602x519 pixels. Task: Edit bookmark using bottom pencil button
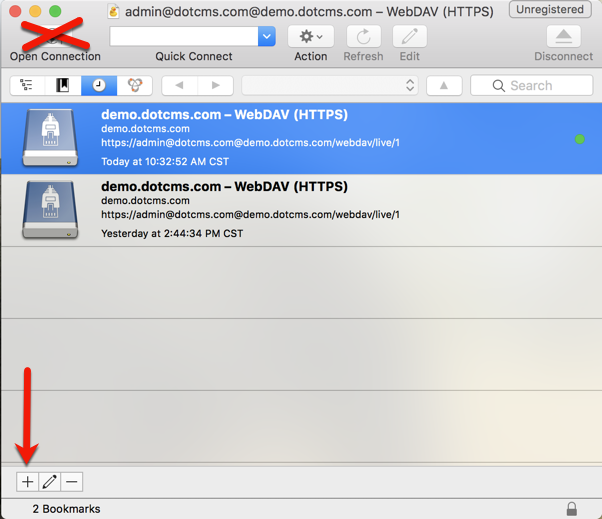[x=49, y=482]
